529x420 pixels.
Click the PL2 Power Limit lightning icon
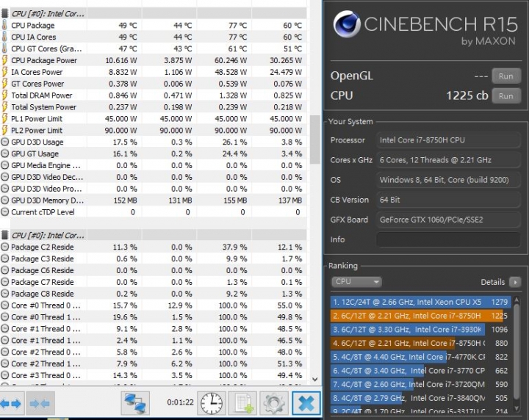coord(4,131)
